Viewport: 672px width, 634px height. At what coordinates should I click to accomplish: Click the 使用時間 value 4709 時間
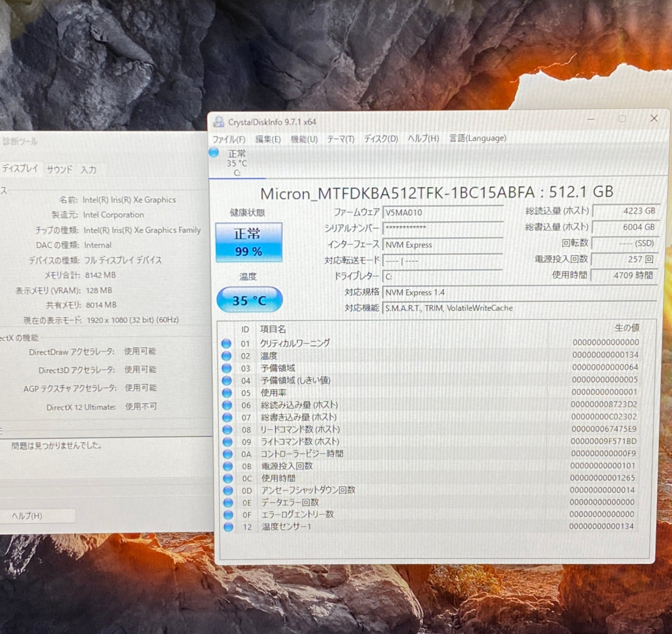[x=625, y=275]
